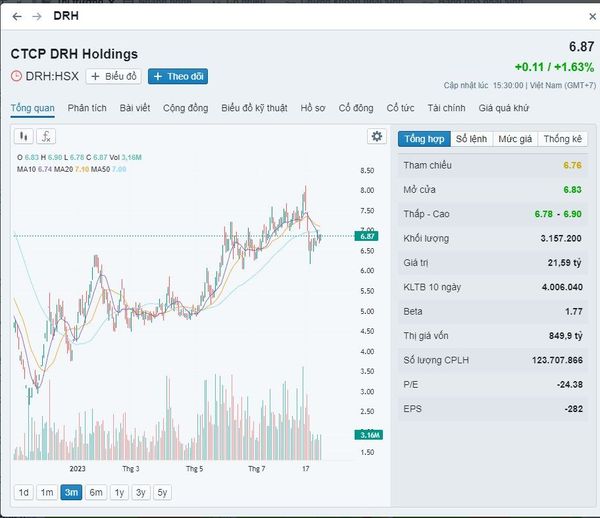Open the Hồ sơ tab
This screenshot has height=518, width=600.
tap(313, 108)
